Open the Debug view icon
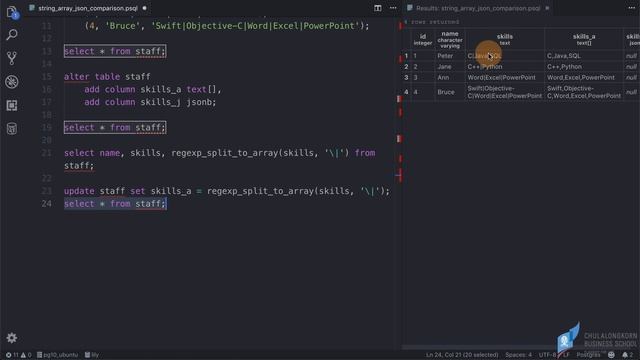 [12, 82]
